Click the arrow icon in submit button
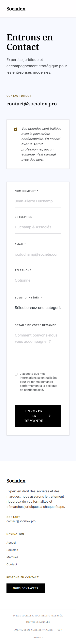This screenshot has width=76, height=644. pyautogui.click(x=49, y=416)
